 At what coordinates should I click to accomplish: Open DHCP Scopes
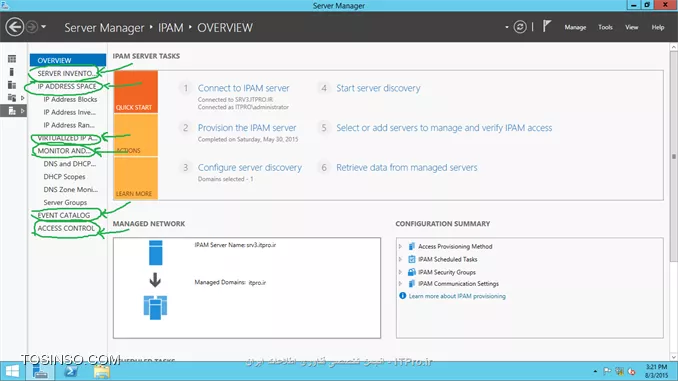(x=64, y=176)
